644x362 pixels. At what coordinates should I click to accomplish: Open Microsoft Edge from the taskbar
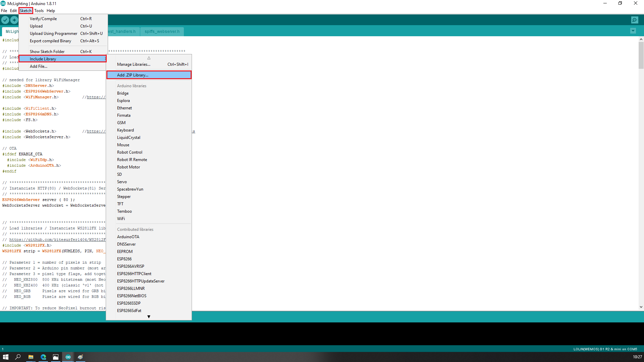(43, 357)
